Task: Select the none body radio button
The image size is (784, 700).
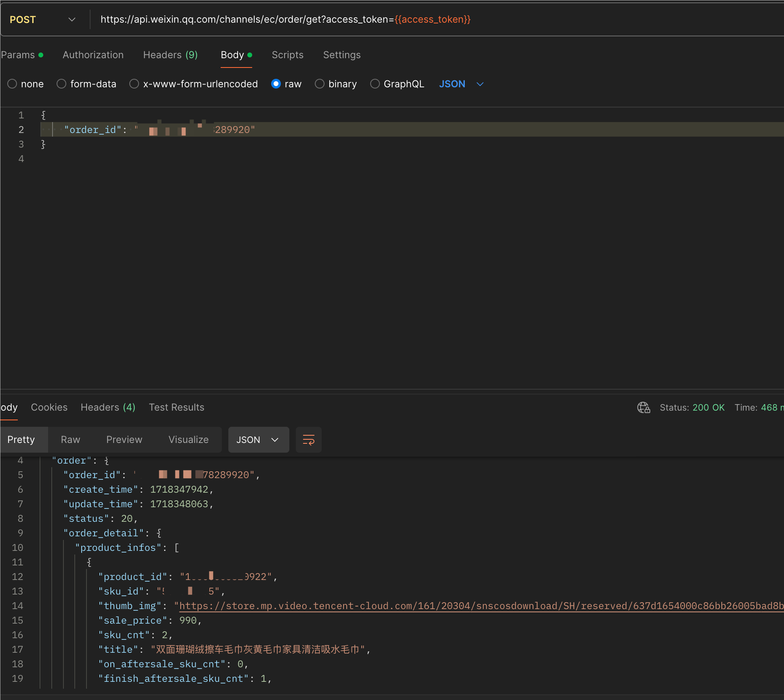Action: coord(13,84)
